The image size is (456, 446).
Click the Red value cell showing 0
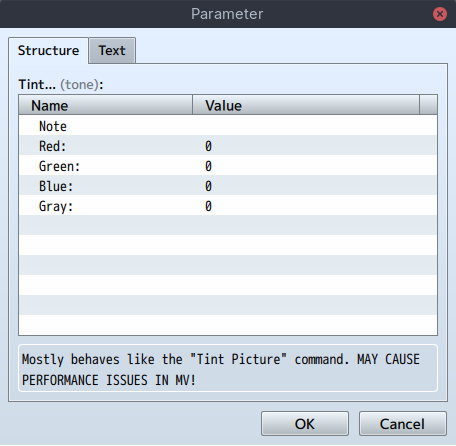click(315, 145)
